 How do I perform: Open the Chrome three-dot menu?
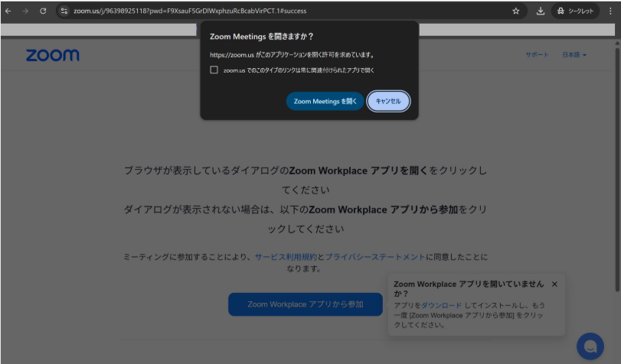point(610,11)
